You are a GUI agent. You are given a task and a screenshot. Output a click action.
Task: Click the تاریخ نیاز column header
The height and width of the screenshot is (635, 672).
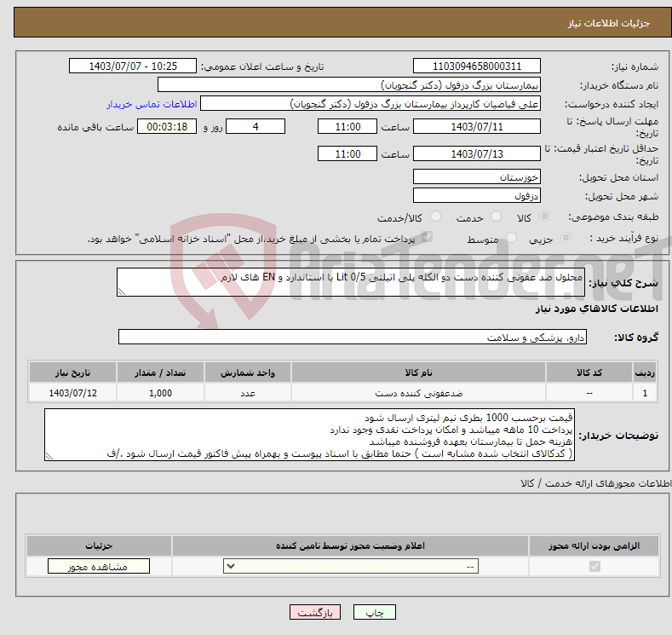73,372
